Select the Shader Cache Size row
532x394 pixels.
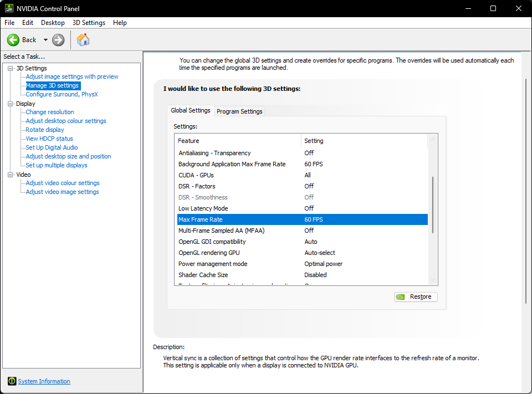[303, 275]
